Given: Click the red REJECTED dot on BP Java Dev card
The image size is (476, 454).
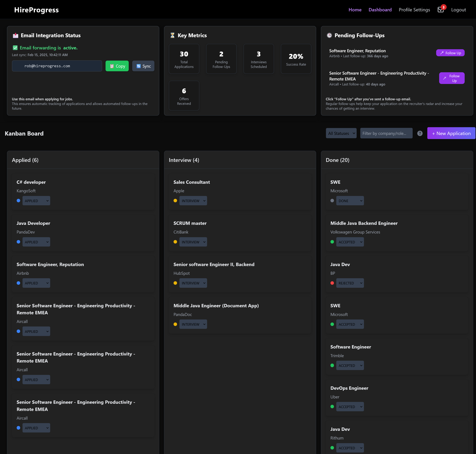Looking at the screenshot, I should click(332, 283).
